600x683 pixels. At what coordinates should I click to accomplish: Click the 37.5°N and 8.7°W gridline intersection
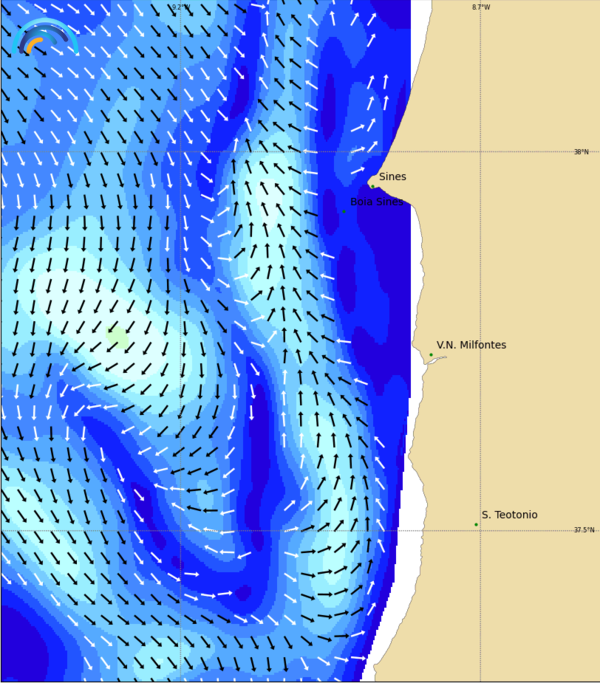tap(481, 531)
